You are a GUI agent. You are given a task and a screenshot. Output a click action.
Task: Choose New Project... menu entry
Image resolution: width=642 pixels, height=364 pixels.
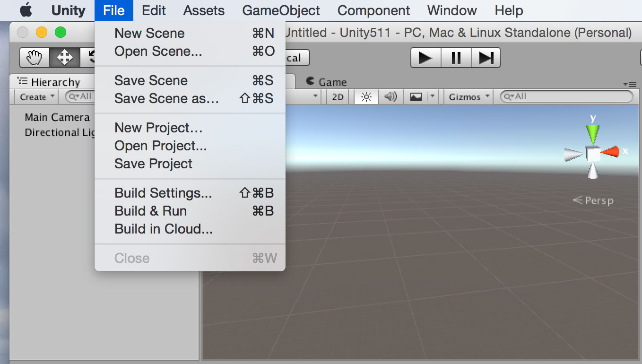tap(190, 128)
